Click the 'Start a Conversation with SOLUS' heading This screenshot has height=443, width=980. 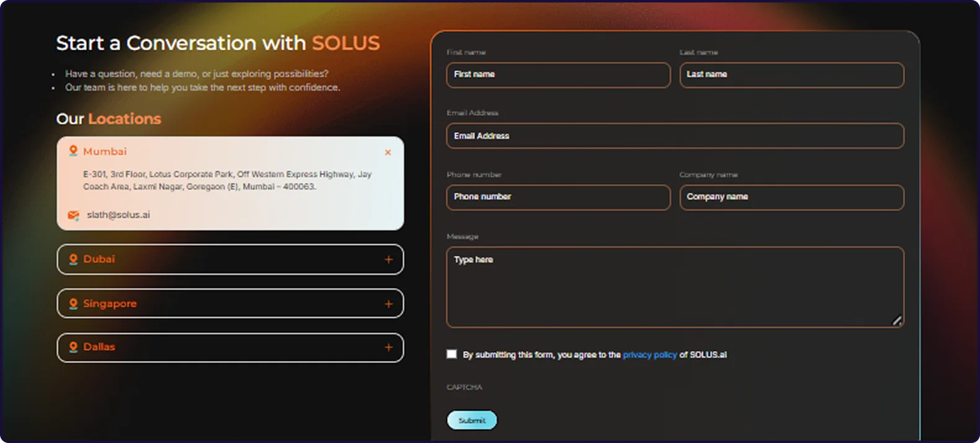coord(218,43)
